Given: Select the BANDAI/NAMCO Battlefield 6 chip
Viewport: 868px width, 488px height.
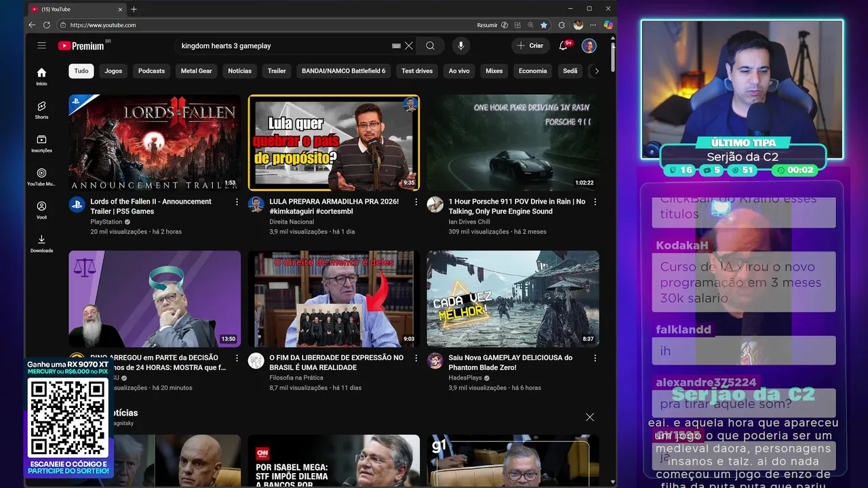Looking at the screenshot, I should click(344, 70).
